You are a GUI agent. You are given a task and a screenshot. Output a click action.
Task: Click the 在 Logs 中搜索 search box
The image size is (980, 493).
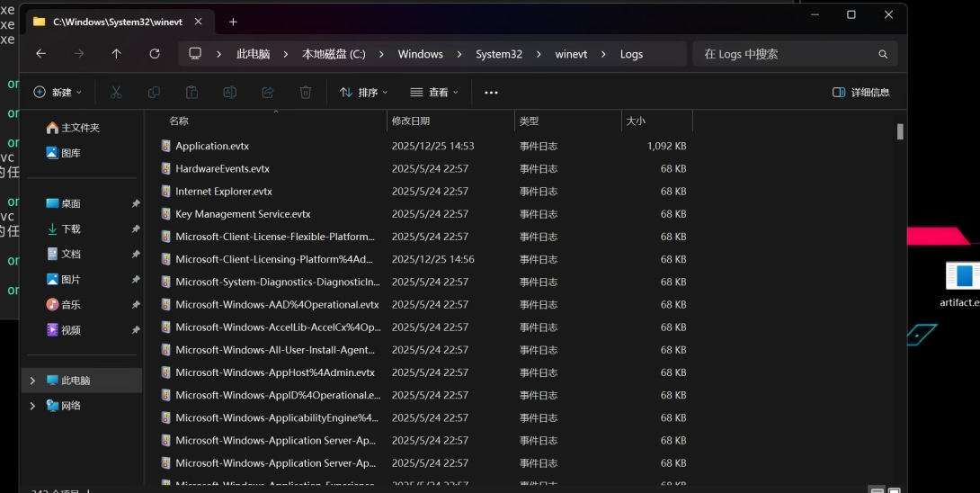[x=787, y=54]
